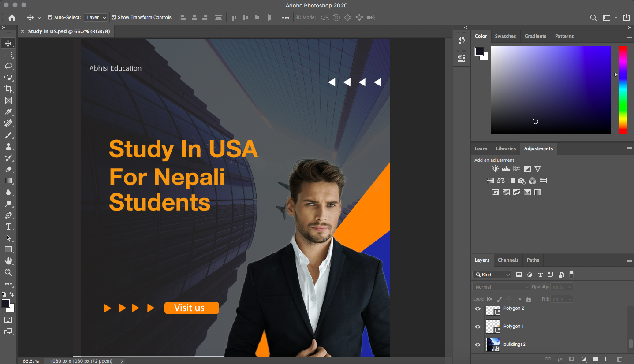634x364 pixels.
Task: Select the Move tool
Action: coord(8,43)
